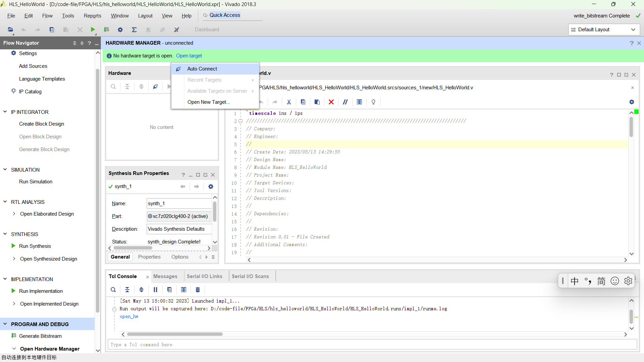Click collapse all icon in Hardware panel

point(127,87)
